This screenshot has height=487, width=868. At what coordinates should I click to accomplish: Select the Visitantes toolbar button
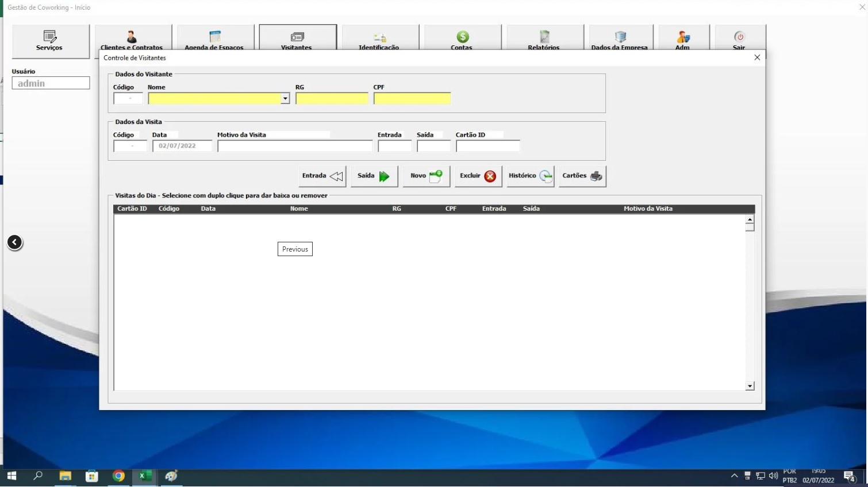(x=298, y=38)
